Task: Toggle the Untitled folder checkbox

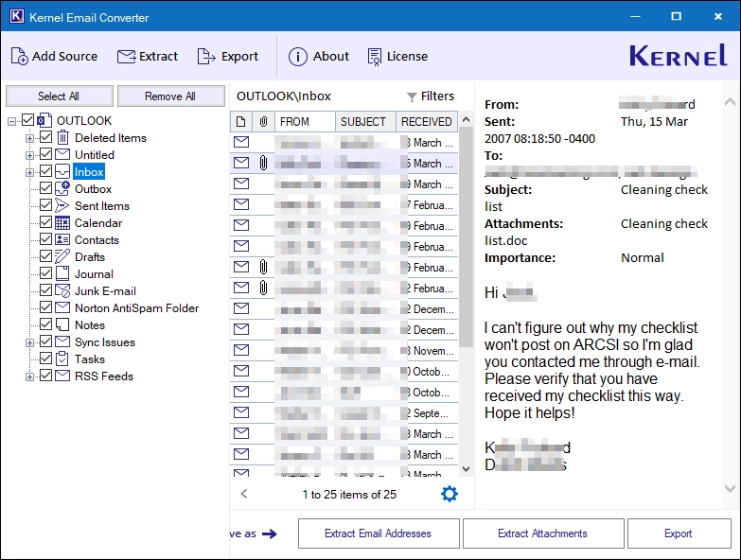Action: (45, 154)
